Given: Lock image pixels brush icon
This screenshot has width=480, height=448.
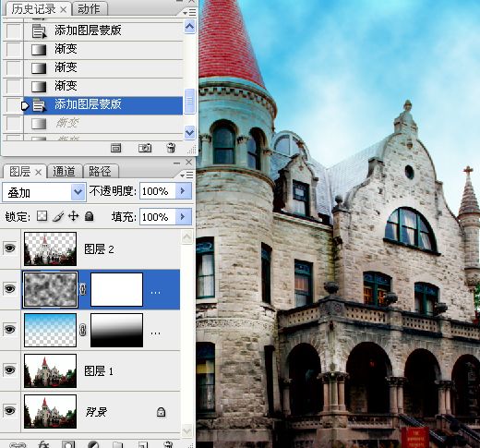Looking at the screenshot, I should point(58,216).
